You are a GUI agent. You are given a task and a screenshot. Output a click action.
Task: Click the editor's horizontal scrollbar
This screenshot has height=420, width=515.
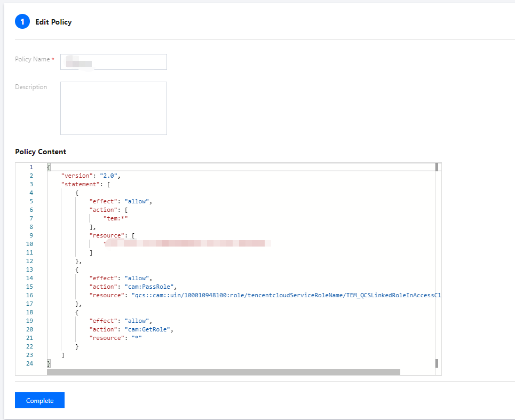(223, 372)
